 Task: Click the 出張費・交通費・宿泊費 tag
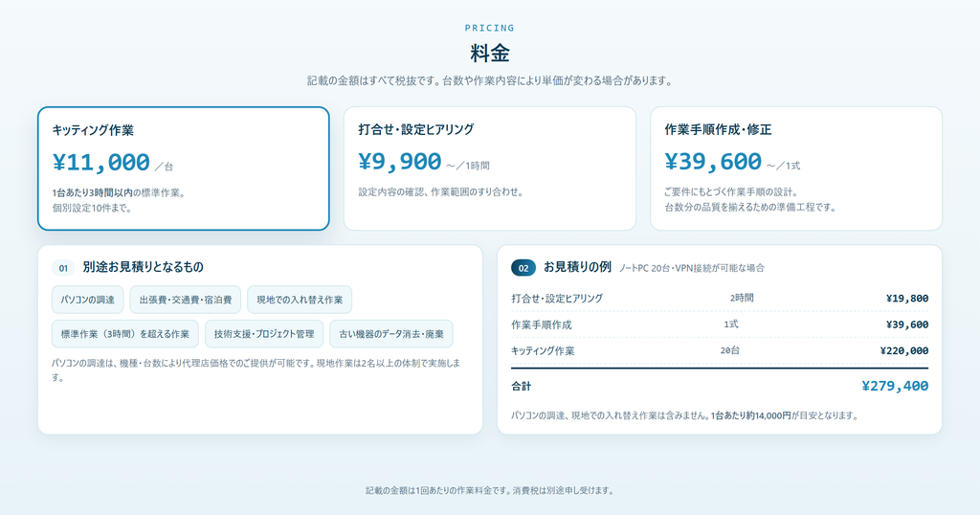click(x=186, y=300)
